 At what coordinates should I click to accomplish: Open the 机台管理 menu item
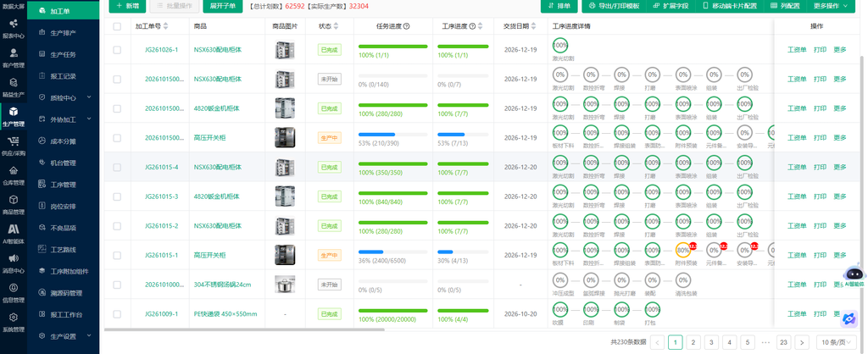click(63, 163)
